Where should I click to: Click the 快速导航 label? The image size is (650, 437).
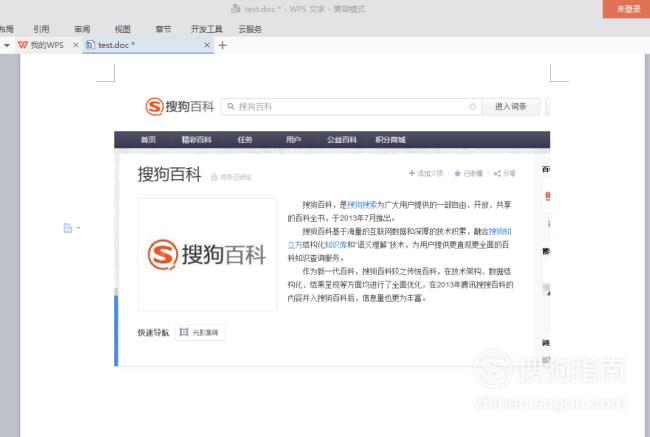click(153, 333)
